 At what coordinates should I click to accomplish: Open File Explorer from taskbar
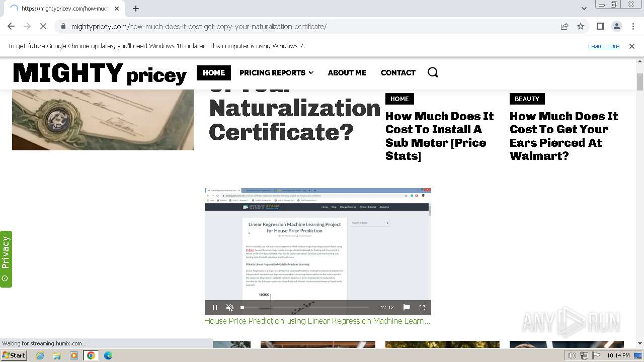(57, 355)
